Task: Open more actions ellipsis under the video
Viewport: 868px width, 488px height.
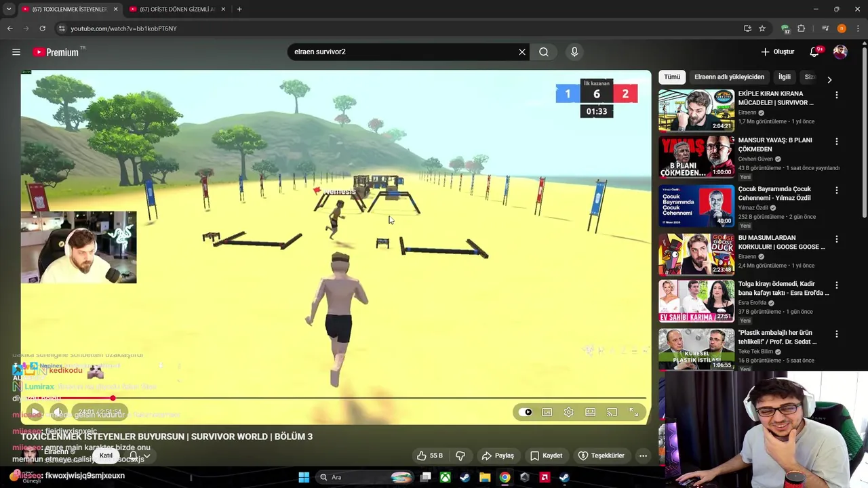Action: [643, 455]
